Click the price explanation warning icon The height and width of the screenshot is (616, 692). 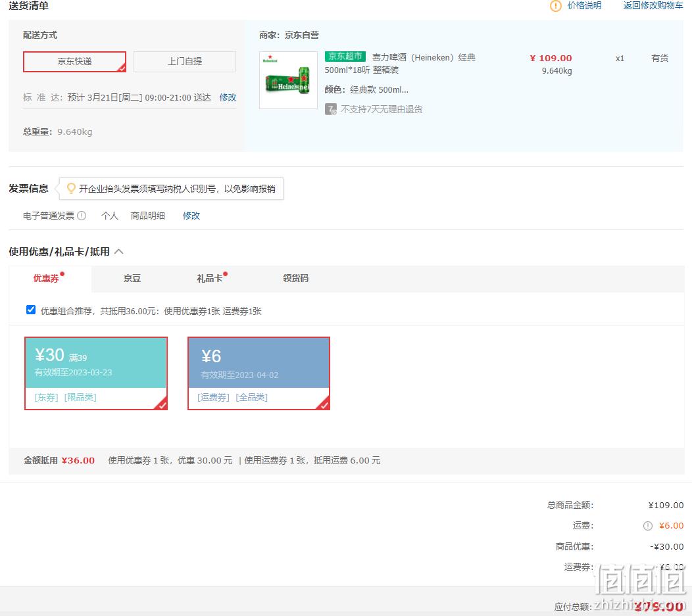(555, 6)
